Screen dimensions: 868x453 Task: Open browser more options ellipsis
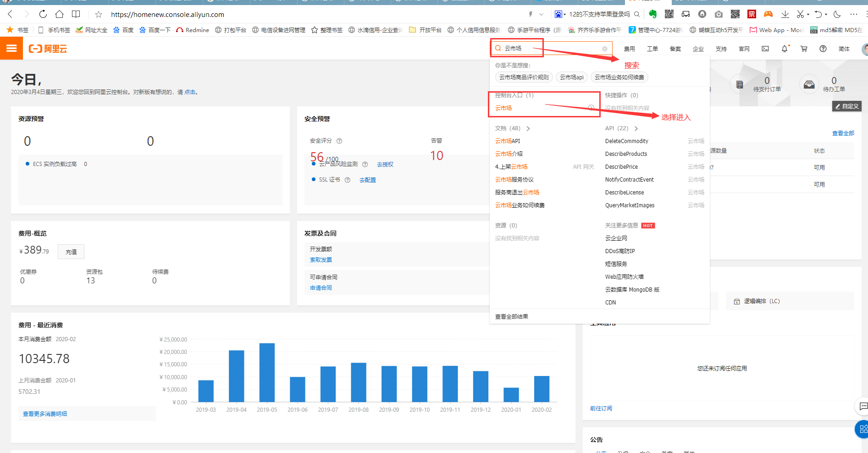tap(853, 14)
